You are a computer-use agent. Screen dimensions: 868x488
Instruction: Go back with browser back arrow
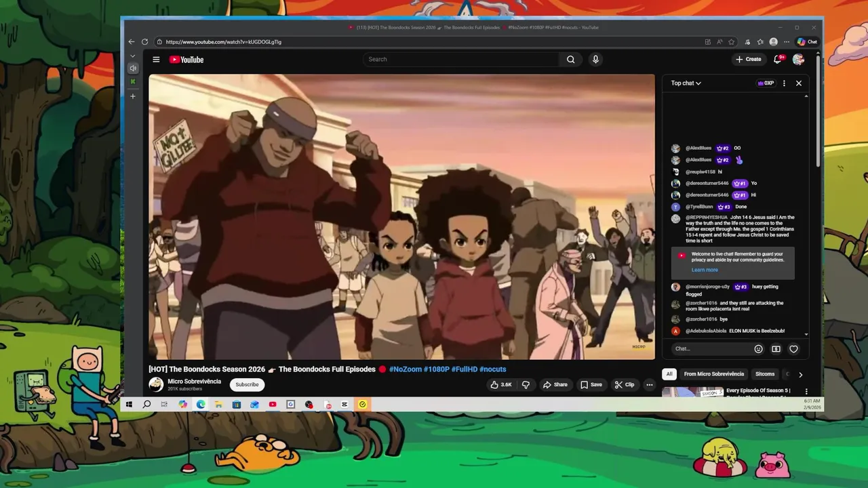[132, 42]
